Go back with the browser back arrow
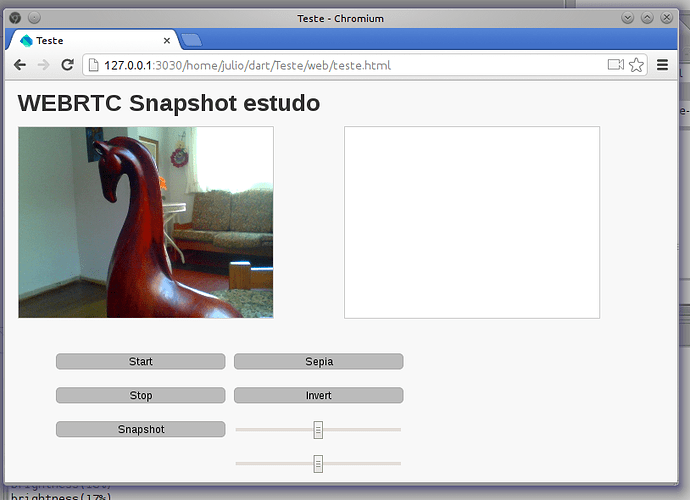 [x=20, y=65]
